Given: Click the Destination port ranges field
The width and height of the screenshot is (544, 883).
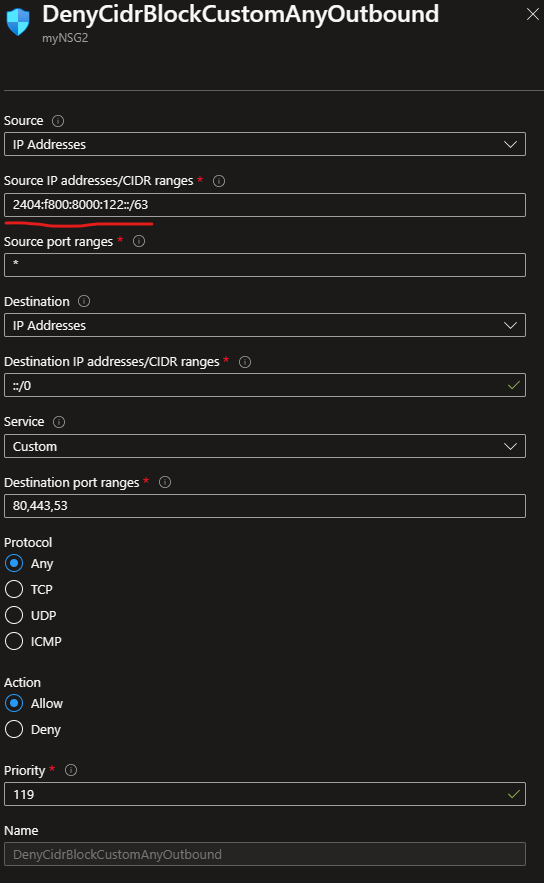Looking at the screenshot, I should 265,506.
